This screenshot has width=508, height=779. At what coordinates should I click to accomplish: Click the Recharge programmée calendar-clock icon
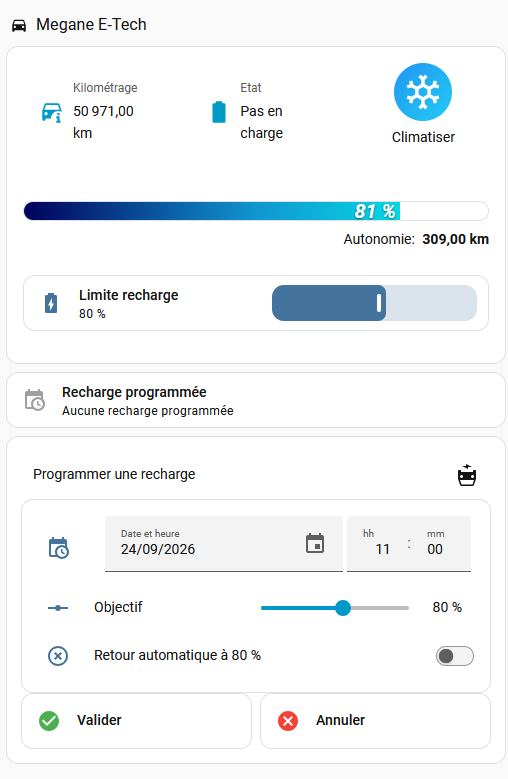(35, 400)
